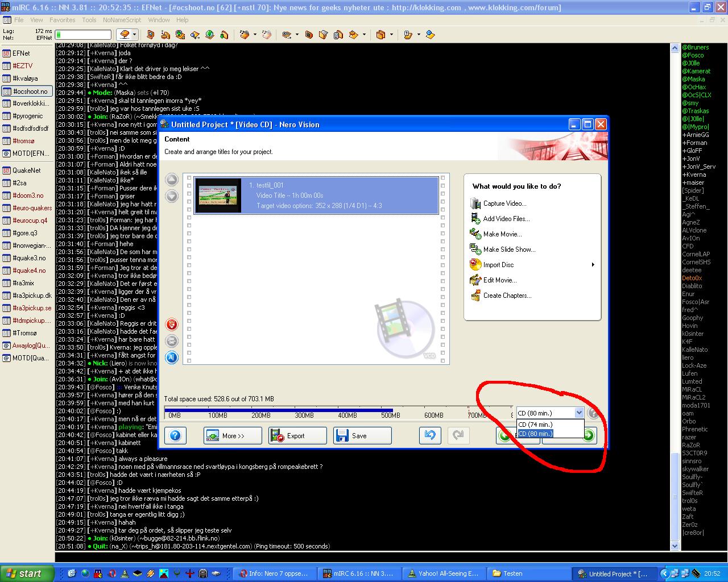Open the mIRC Help menu
Image resolution: width=728 pixels, height=582 pixels.
tap(182, 20)
